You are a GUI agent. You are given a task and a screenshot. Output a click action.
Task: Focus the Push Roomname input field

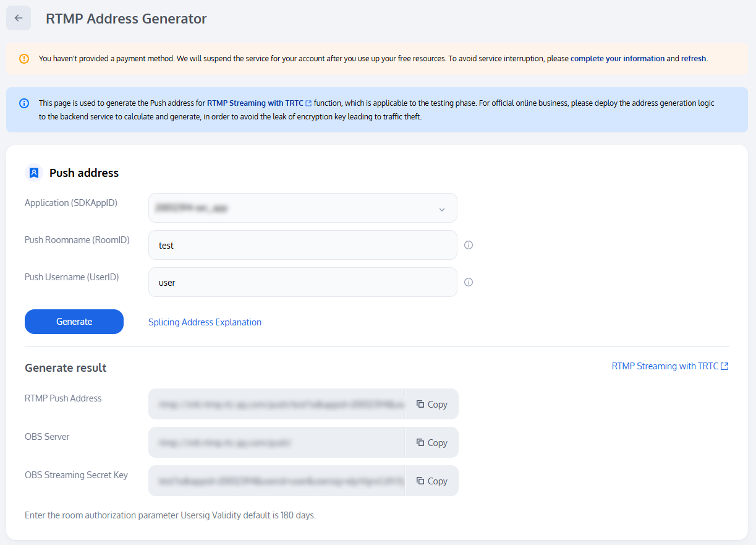303,246
